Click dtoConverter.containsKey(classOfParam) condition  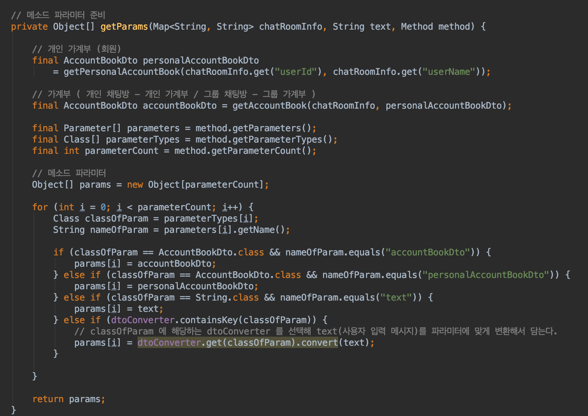[x=211, y=320]
